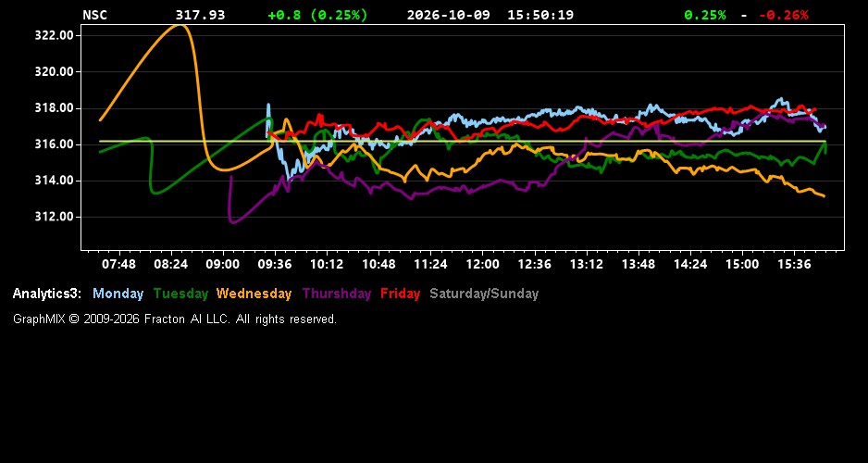Click the +0.8 (0.25%) change value

click(317, 15)
